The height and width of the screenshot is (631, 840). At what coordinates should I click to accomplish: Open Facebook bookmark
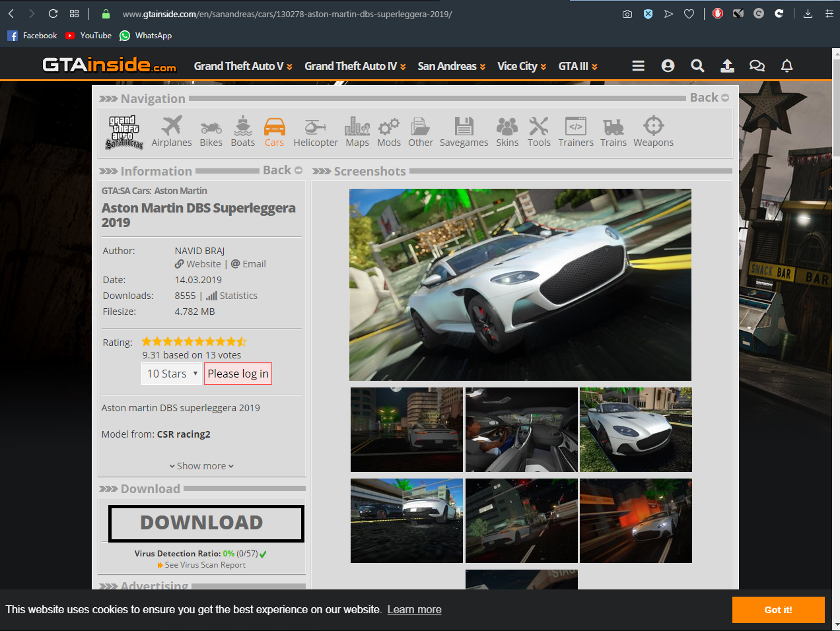(32, 36)
